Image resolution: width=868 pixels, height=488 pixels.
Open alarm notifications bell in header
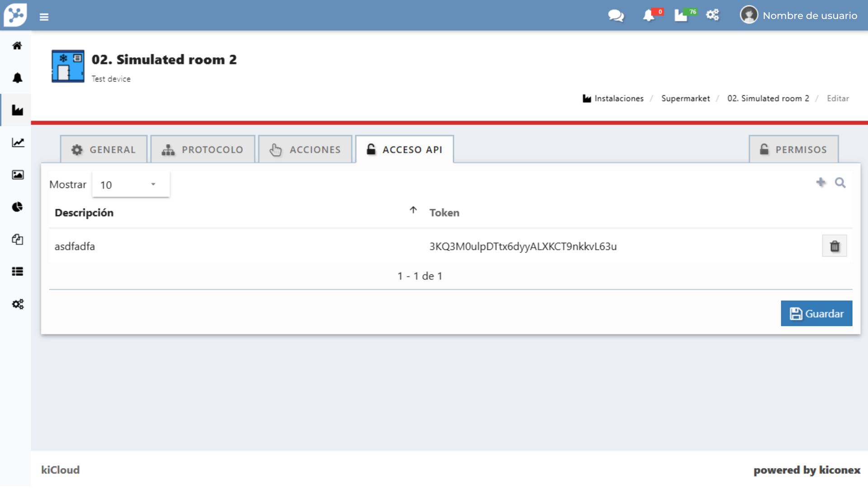[x=649, y=16]
